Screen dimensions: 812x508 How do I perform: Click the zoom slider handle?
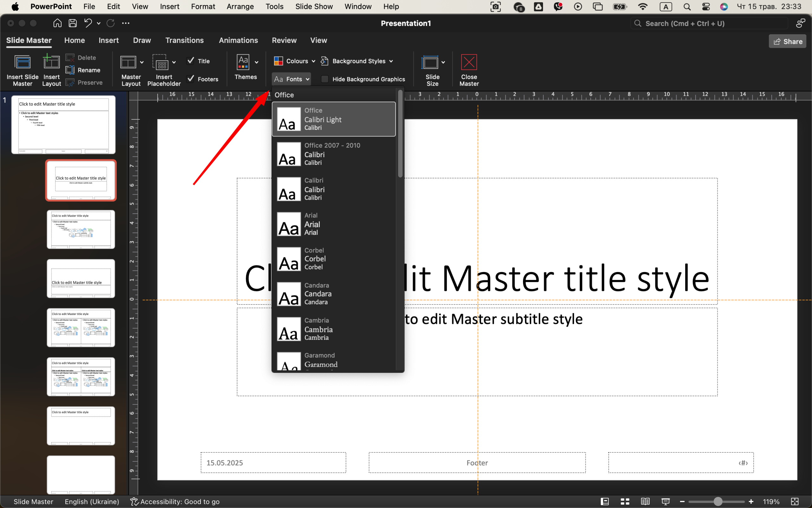[718, 501]
